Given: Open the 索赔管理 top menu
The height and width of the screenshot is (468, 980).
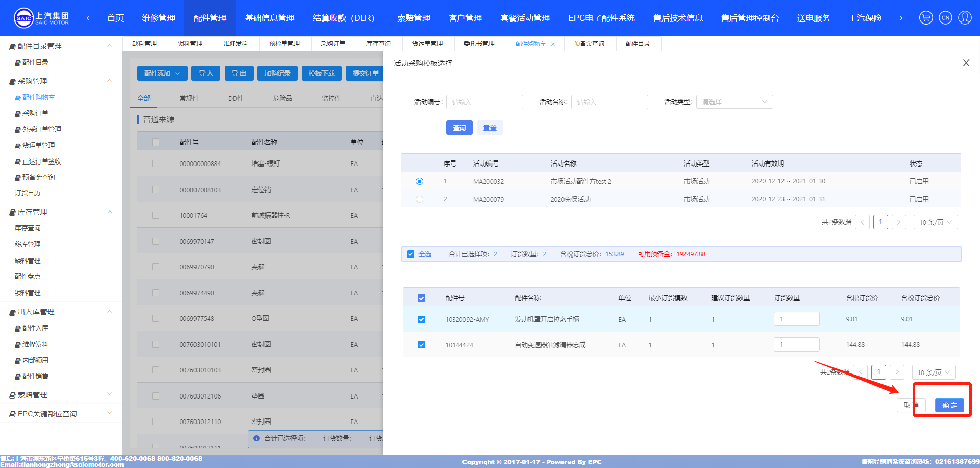Looking at the screenshot, I should click(414, 18).
